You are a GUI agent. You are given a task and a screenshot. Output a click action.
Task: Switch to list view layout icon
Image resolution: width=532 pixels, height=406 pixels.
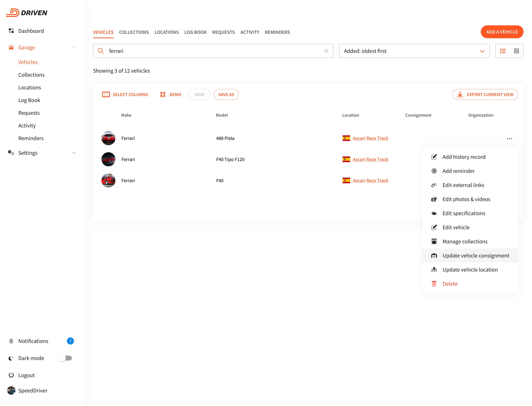(x=503, y=51)
